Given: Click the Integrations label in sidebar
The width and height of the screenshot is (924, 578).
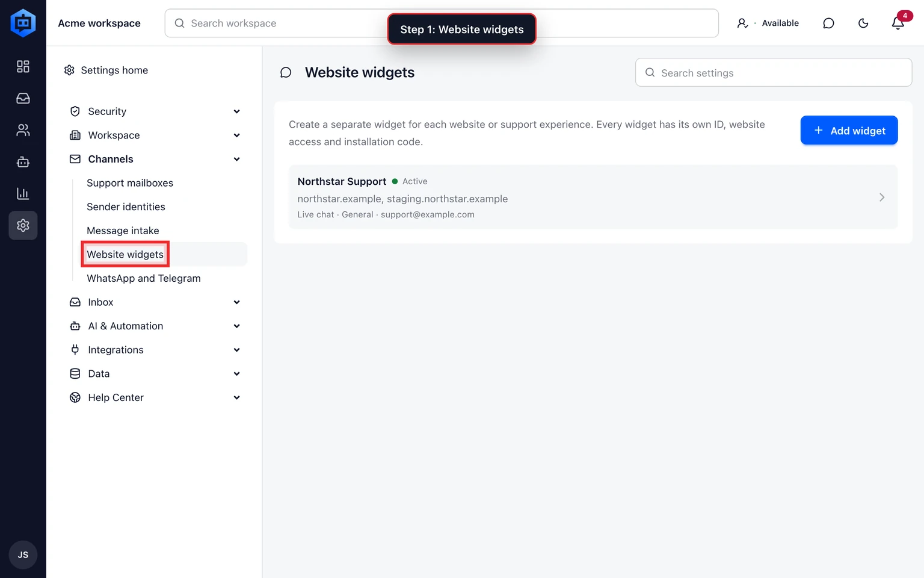Looking at the screenshot, I should click(x=115, y=350).
